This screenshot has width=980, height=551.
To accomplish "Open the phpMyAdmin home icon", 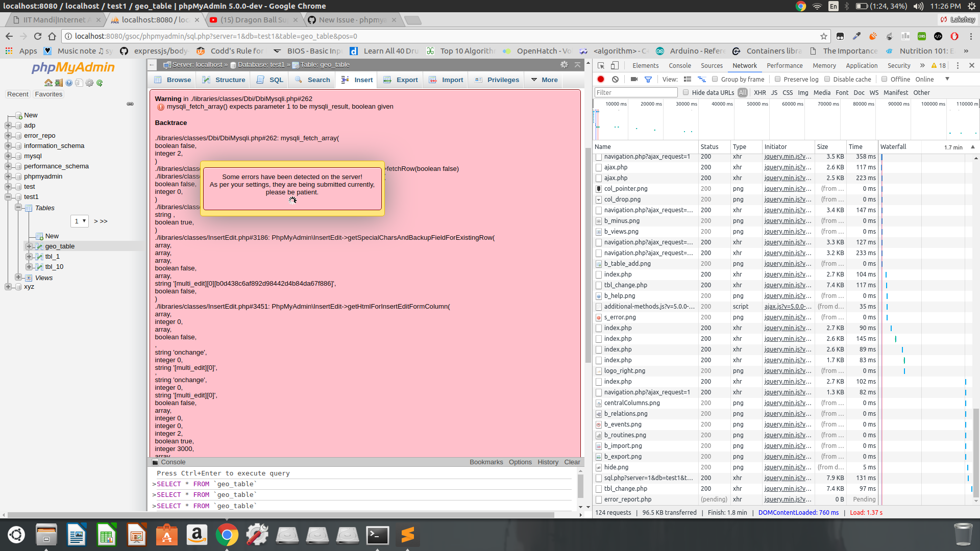I will tap(48, 82).
